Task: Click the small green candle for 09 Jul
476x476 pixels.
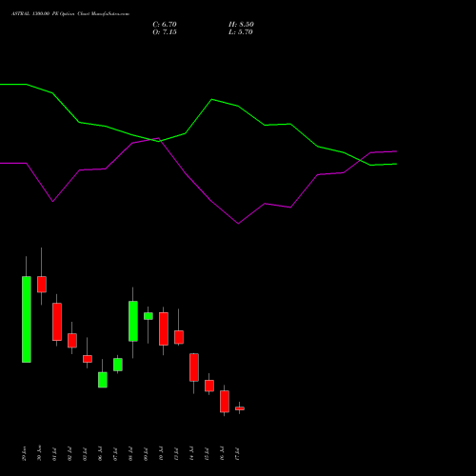Action: coord(149,316)
